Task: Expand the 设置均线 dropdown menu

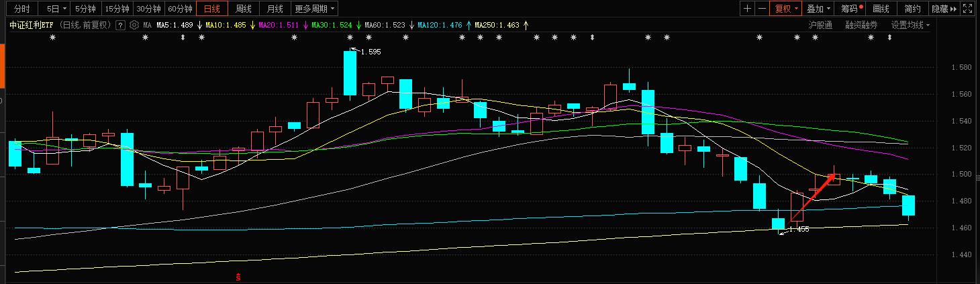Action: coord(911,26)
